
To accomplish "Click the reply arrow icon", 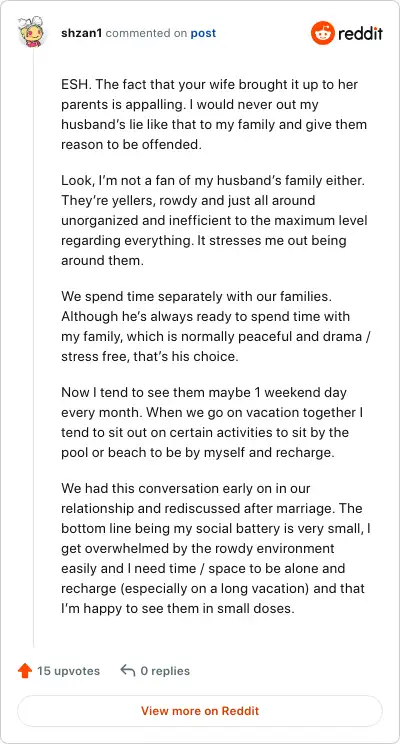I will [x=128, y=670].
